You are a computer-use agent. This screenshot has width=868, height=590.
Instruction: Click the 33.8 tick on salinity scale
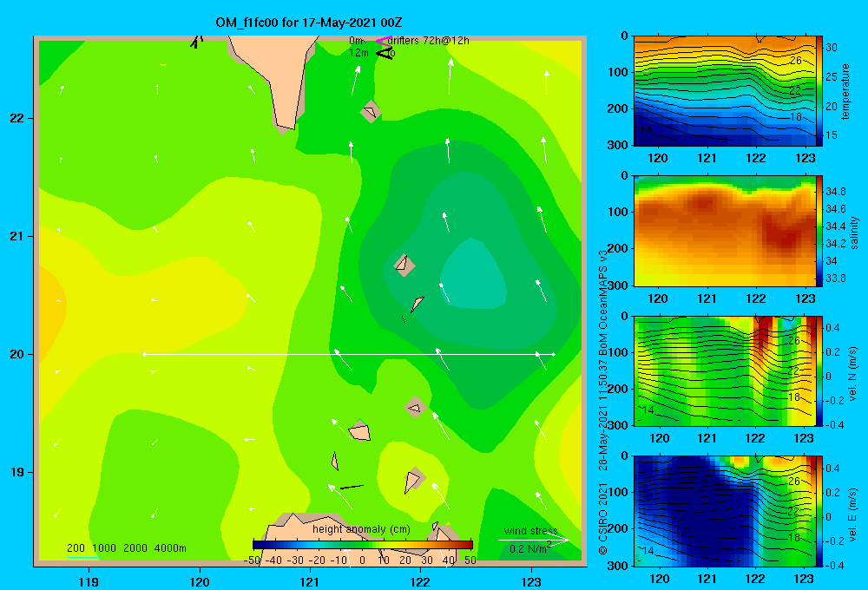pyautogui.click(x=835, y=279)
